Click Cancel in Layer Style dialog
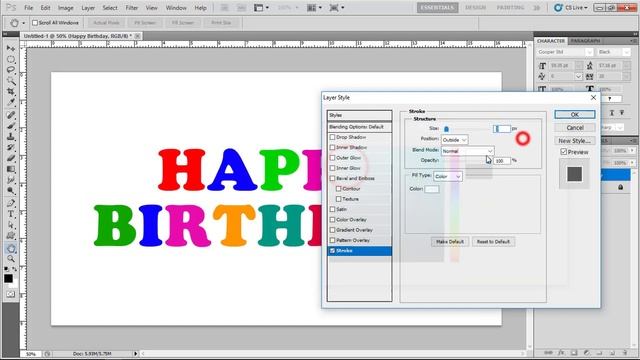This screenshot has height=360, width=640. [x=575, y=128]
